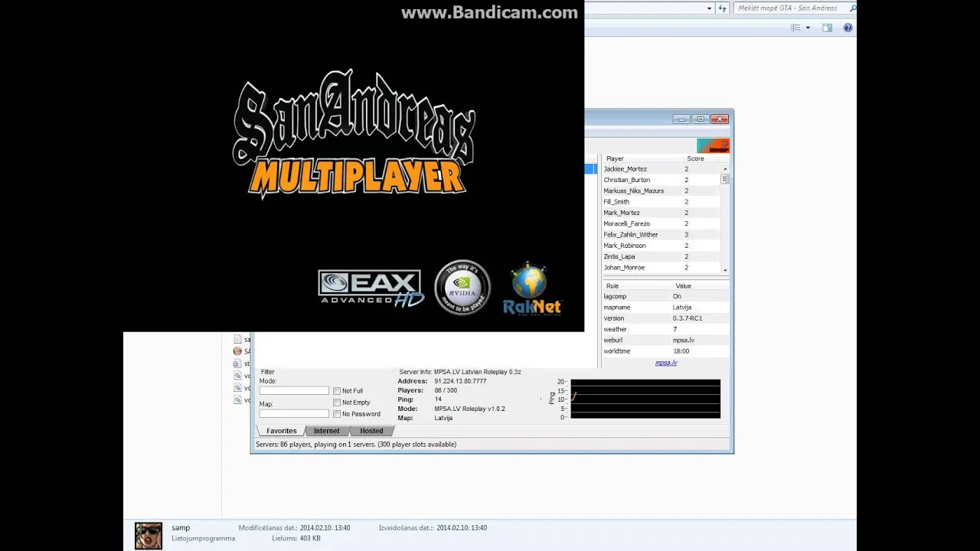Select player Christian_Burton
This screenshot has width=980, height=551.
[x=661, y=180]
